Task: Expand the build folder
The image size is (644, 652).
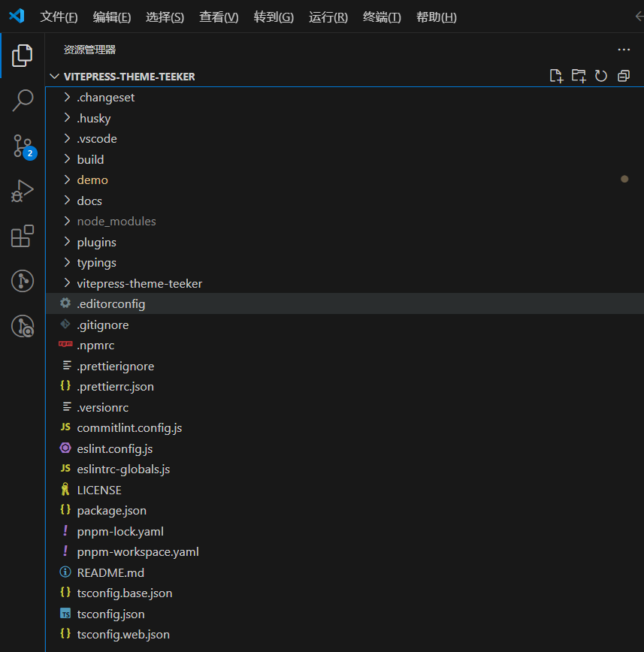Action: [67, 158]
